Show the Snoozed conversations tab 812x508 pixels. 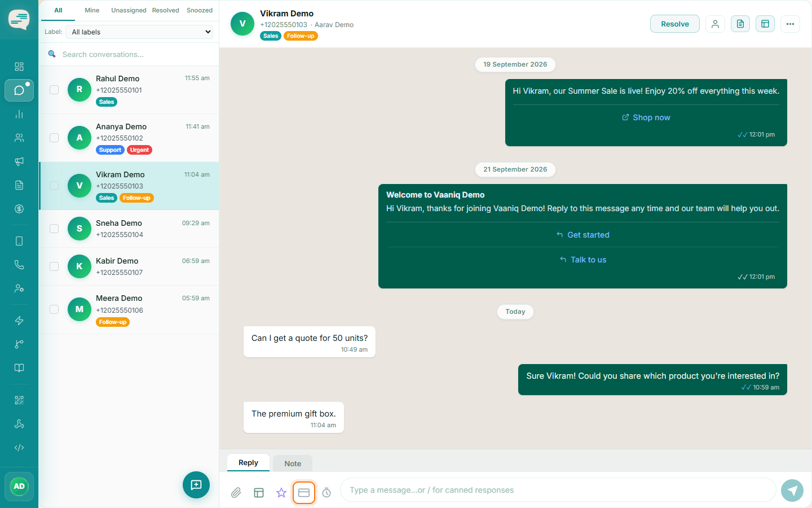pyautogui.click(x=200, y=10)
